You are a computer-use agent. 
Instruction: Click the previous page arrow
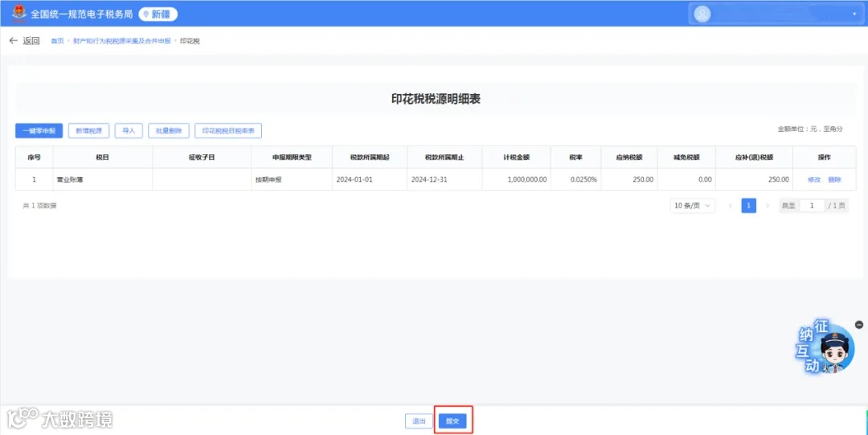730,206
